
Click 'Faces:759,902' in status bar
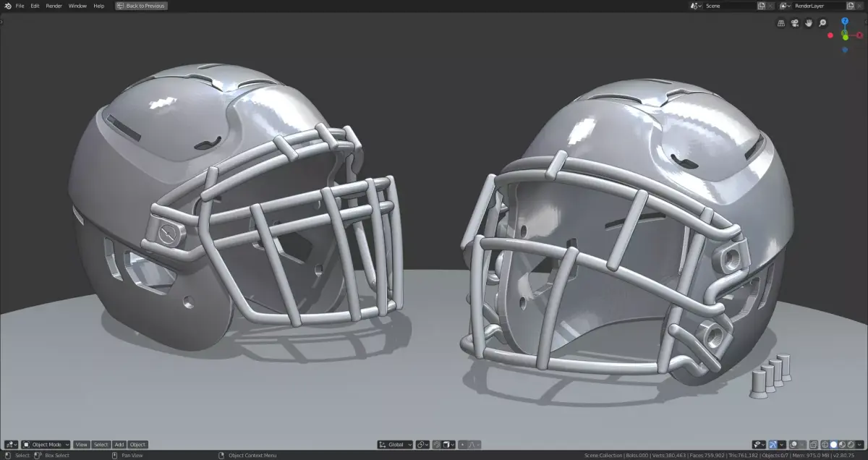[707, 456]
